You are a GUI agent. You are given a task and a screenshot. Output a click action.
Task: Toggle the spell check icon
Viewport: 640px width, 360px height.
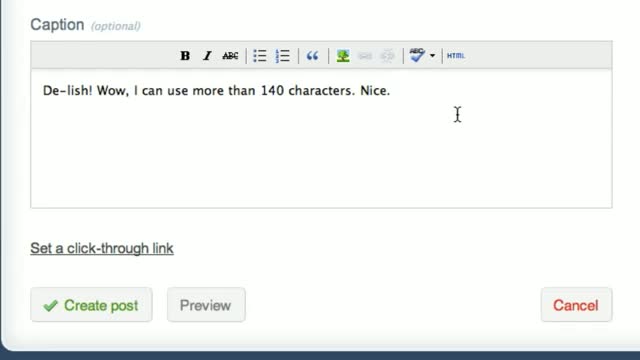coord(417,55)
